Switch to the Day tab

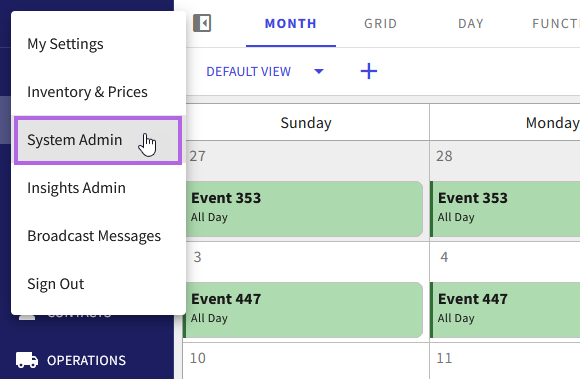(471, 24)
